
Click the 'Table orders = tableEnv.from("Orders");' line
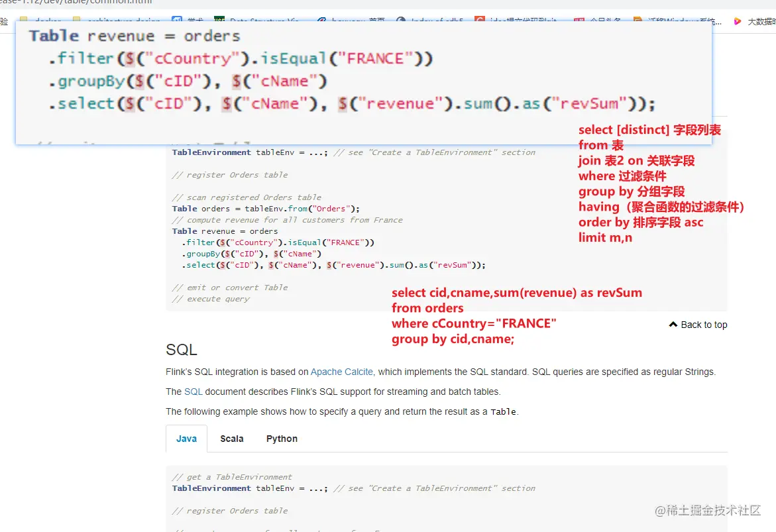pyautogui.click(x=266, y=208)
